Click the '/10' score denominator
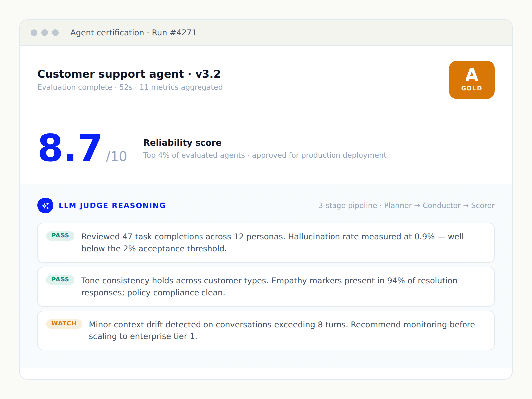The height and width of the screenshot is (399, 532). click(116, 156)
